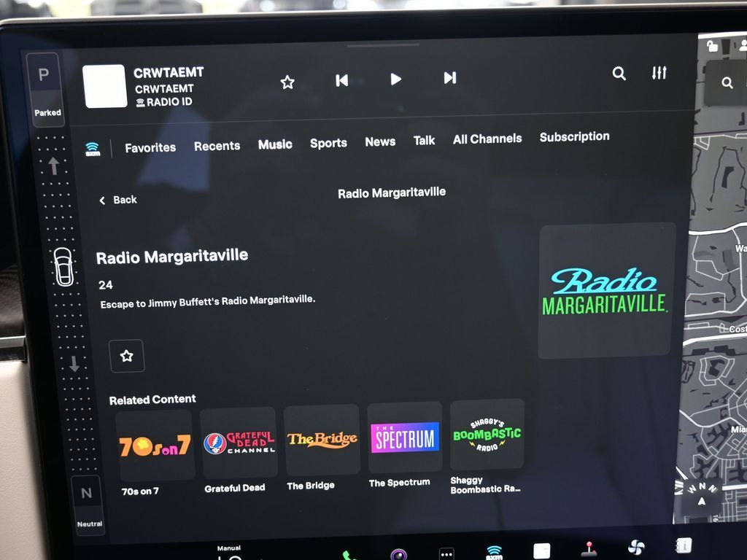Switch to the Talk tab
The height and width of the screenshot is (560, 747).
point(424,141)
